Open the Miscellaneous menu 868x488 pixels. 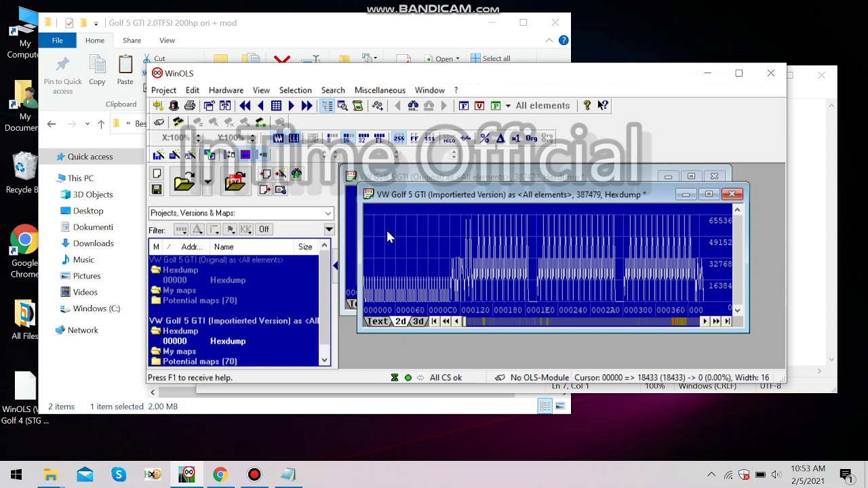click(x=380, y=90)
